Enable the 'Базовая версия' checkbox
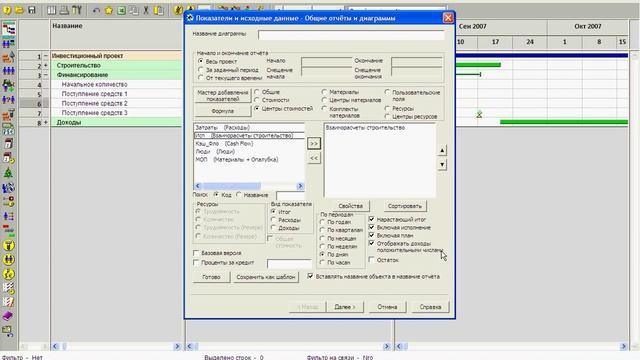640x360 pixels. point(196,253)
